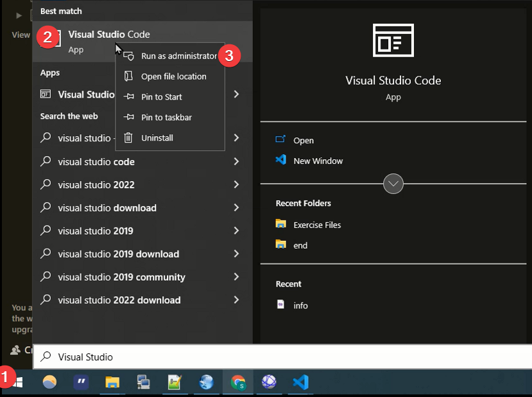This screenshot has width=532, height=397.
Task: Search the web for 'visual studio code'
Action: coord(96,162)
